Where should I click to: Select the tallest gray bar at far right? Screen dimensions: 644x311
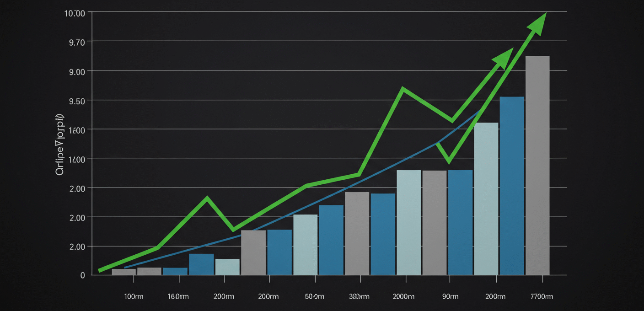(x=537, y=165)
